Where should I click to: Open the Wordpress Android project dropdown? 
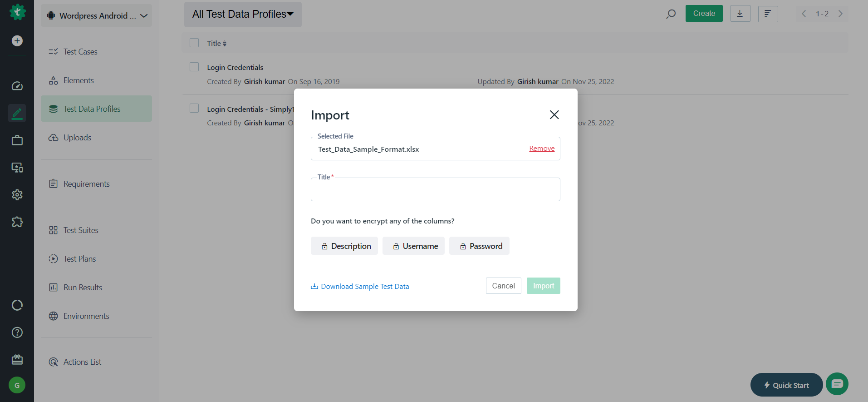96,16
